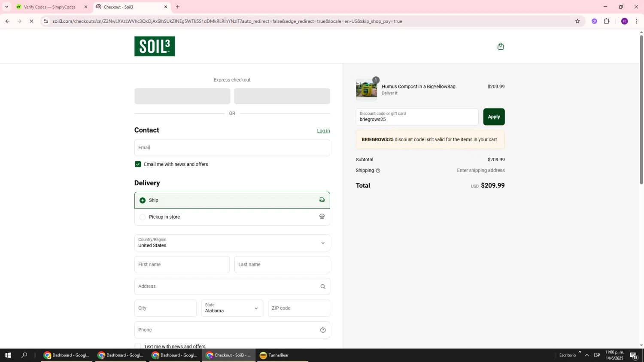Close the Checkout - Soil3 tab

coord(166,7)
